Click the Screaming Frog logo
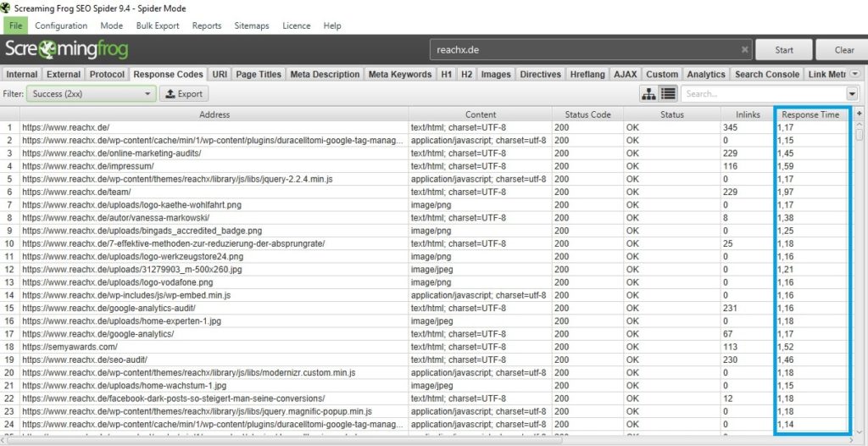 click(x=66, y=49)
